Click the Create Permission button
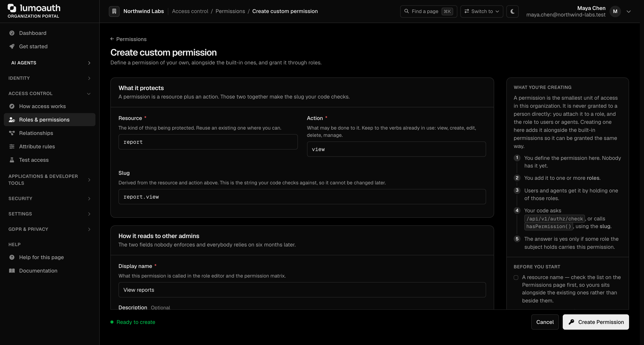Viewport: 644px width, 345px height. [x=596, y=322]
